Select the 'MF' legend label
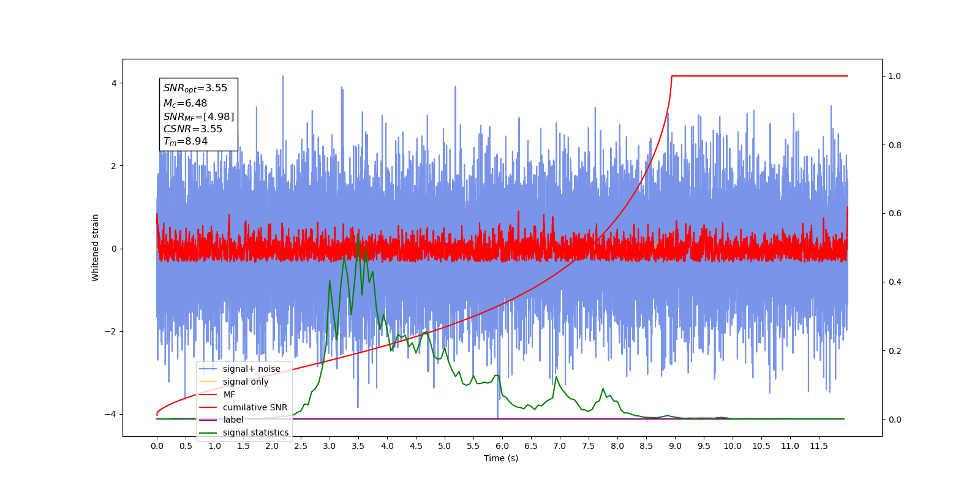 click(229, 394)
